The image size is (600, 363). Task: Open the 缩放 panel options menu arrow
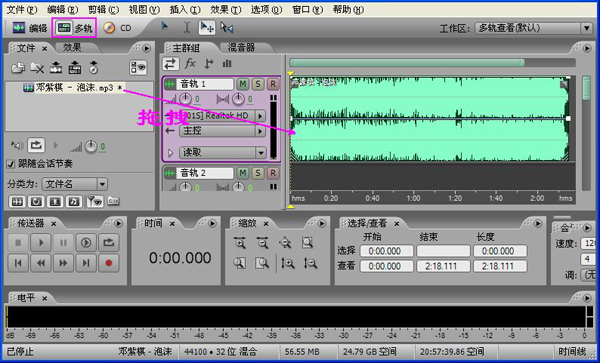point(321,223)
